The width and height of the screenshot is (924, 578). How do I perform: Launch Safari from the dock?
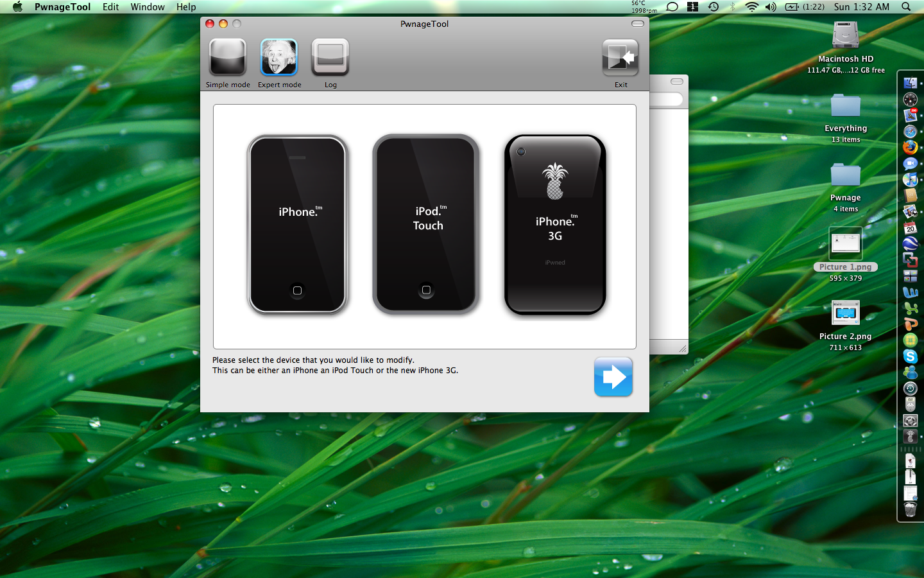tap(911, 131)
